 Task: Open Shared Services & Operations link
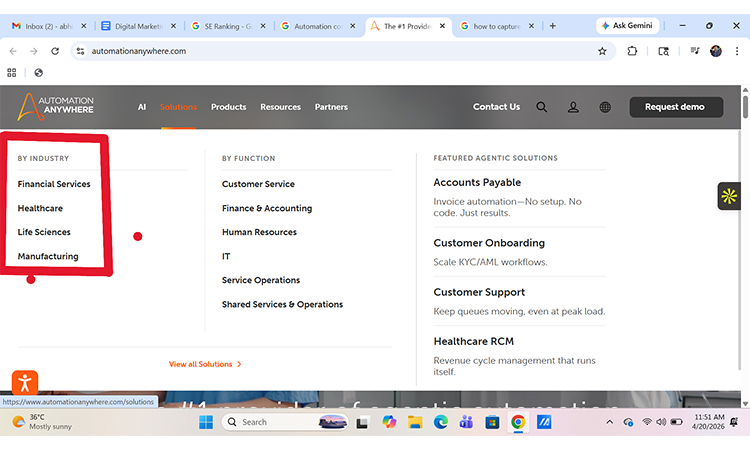pyautogui.click(x=282, y=305)
